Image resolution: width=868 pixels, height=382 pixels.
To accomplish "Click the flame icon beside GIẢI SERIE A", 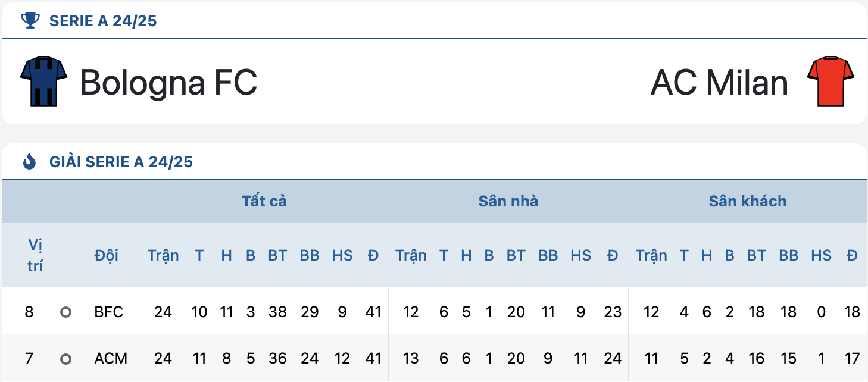I will click(x=29, y=161).
